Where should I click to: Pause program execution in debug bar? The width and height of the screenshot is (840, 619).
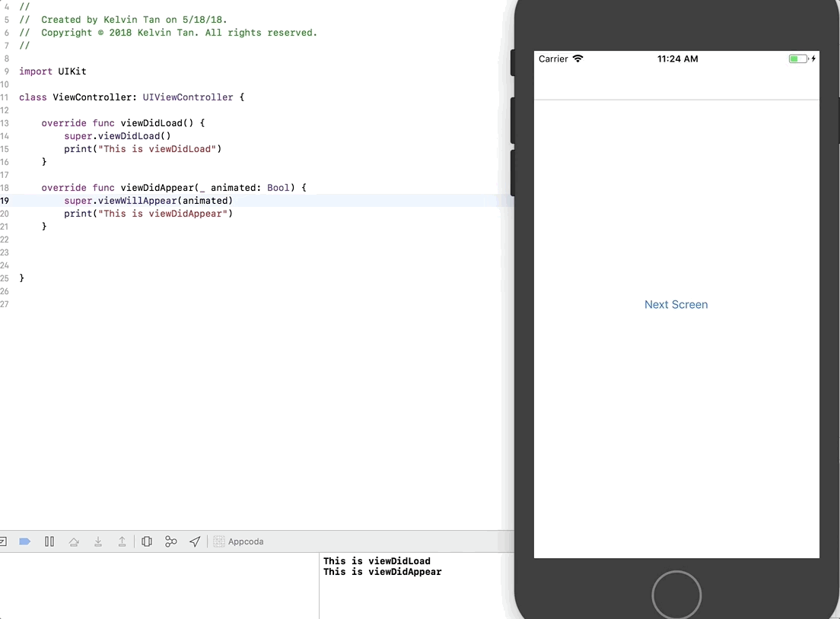click(x=49, y=541)
